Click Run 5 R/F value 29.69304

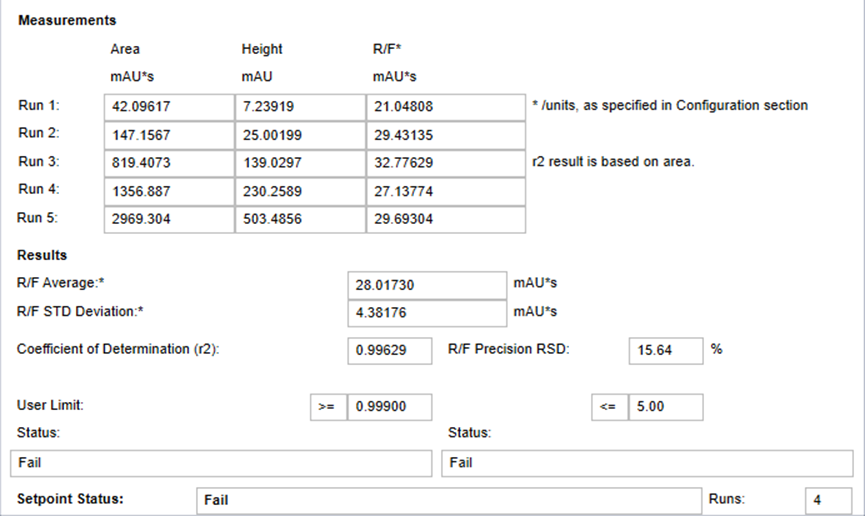[446, 220]
